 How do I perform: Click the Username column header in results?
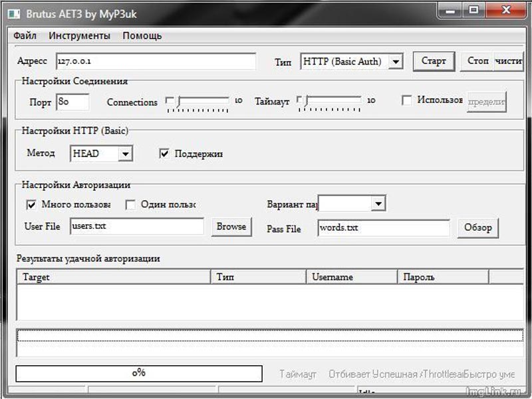point(350,277)
